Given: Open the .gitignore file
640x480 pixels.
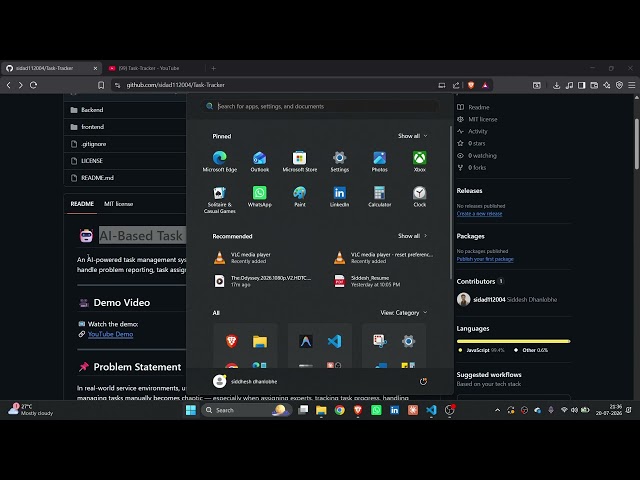Looking at the screenshot, I should pyautogui.click(x=93, y=144).
